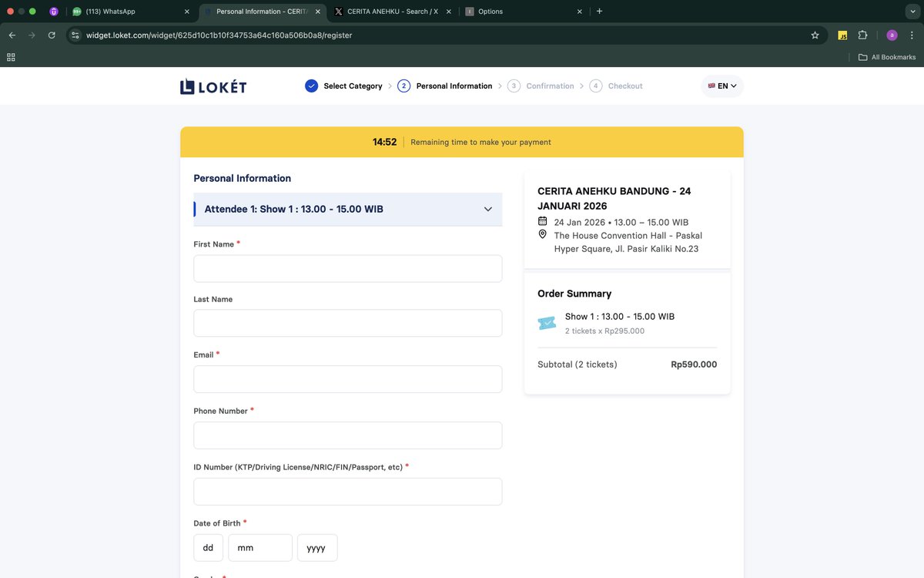Click the purple pinned tab icon
The image size is (924, 578).
click(x=54, y=12)
